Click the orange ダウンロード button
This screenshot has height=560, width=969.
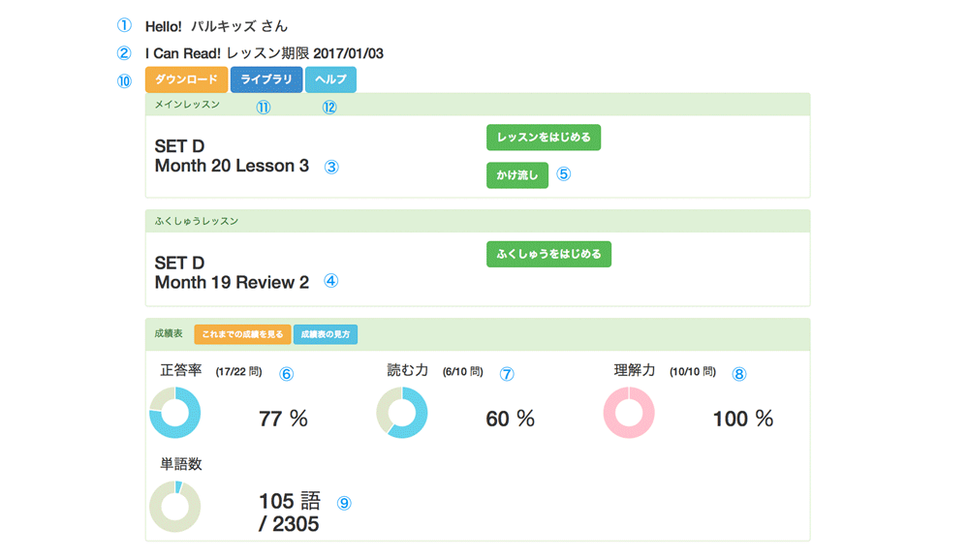(x=186, y=79)
